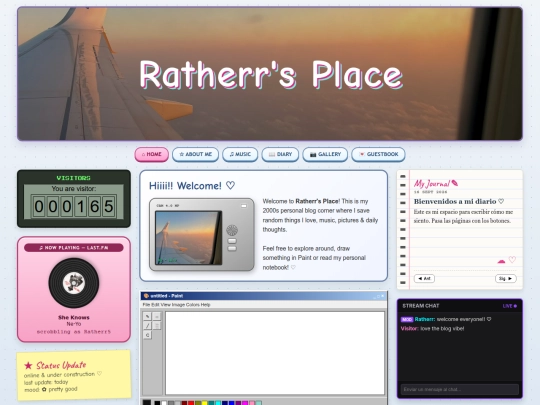This screenshot has width=540, height=405.
Task: Click the song title She Knows
Action: (74, 317)
